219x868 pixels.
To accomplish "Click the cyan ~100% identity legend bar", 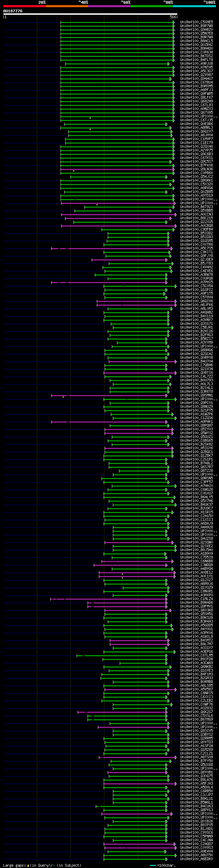I will 194,6.
